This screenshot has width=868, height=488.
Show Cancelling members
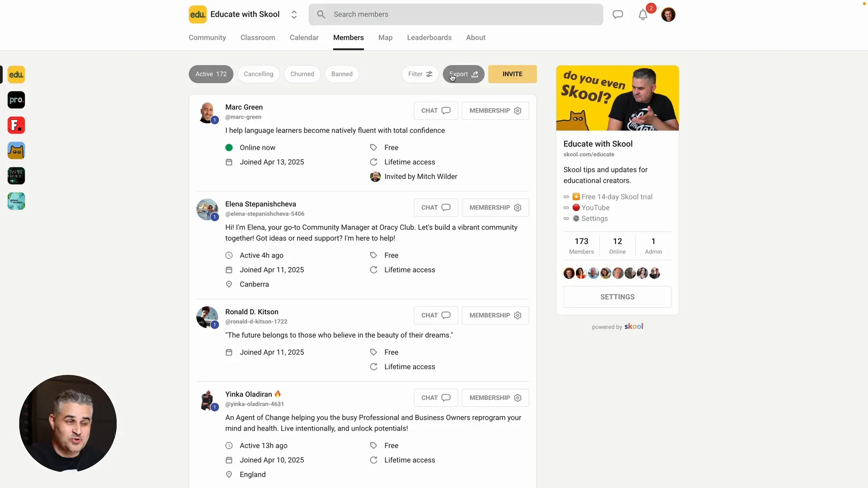click(x=259, y=74)
